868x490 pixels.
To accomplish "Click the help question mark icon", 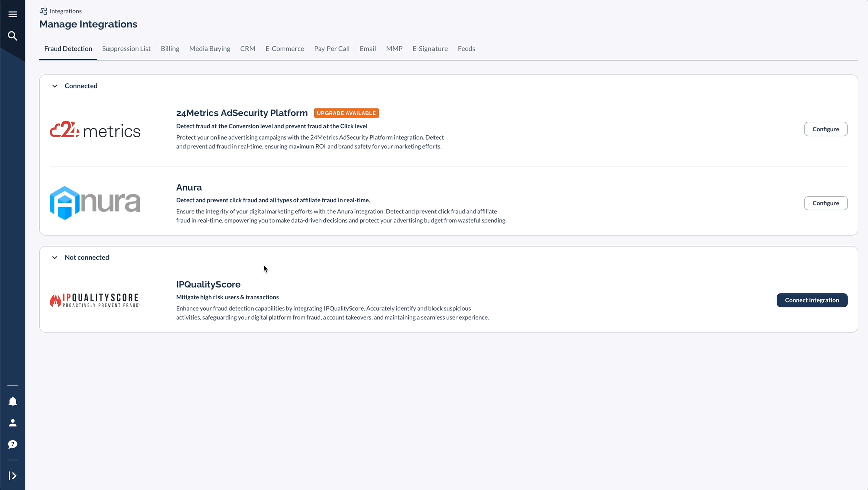I will [13, 444].
